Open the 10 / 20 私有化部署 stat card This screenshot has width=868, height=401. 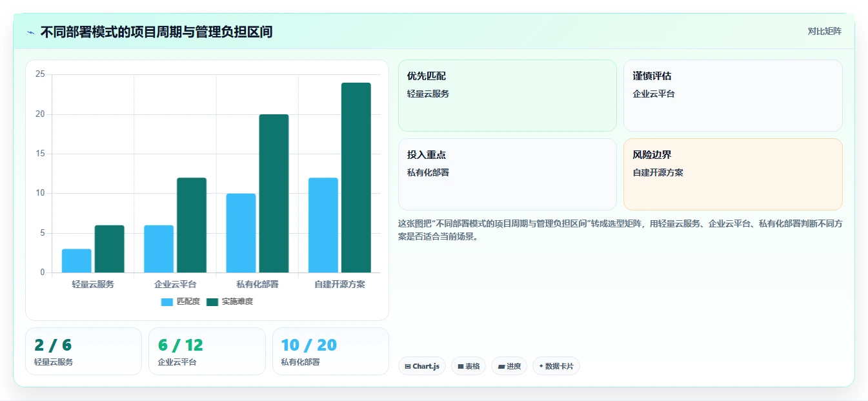pos(330,351)
